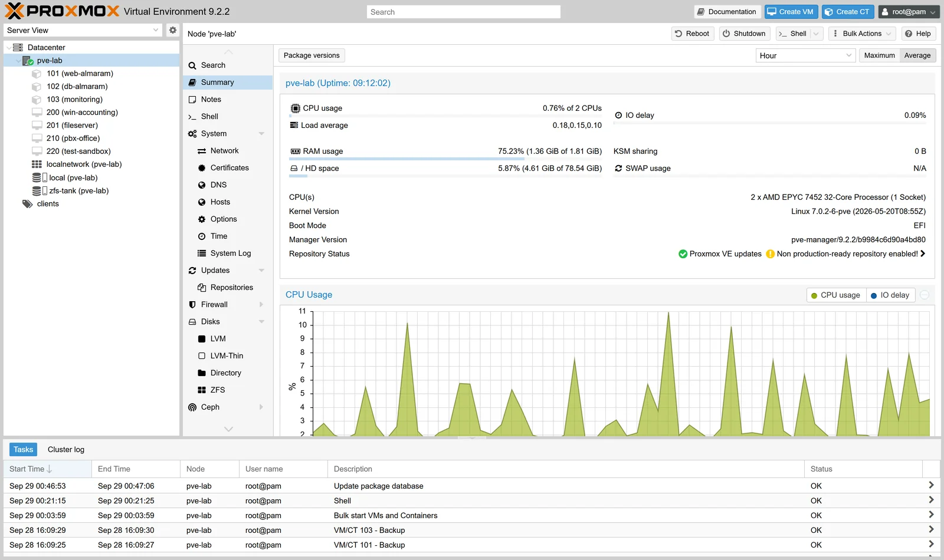Screen dimensions: 944x560
Task: Open the Bulk Actions menu
Action: (862, 34)
